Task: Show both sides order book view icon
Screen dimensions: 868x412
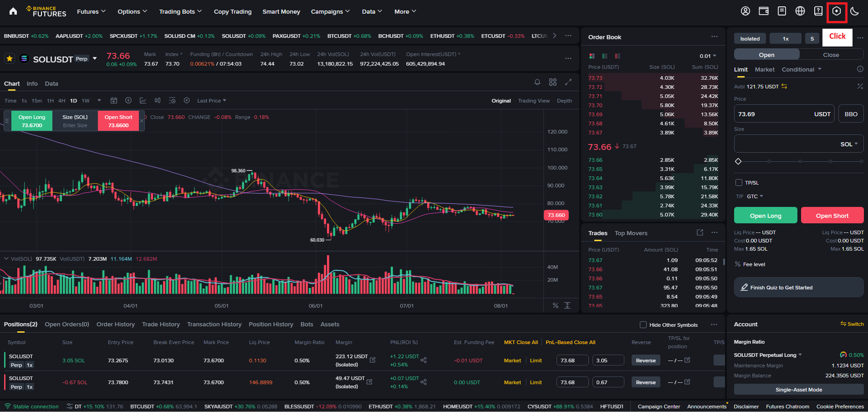Action: coord(592,56)
